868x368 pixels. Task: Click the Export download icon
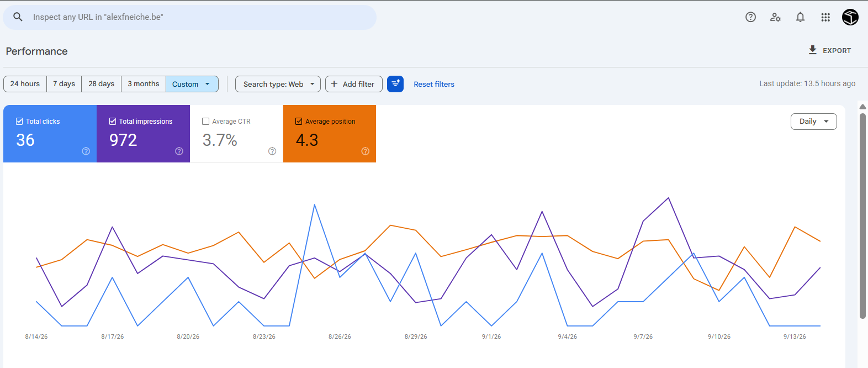[812, 50]
